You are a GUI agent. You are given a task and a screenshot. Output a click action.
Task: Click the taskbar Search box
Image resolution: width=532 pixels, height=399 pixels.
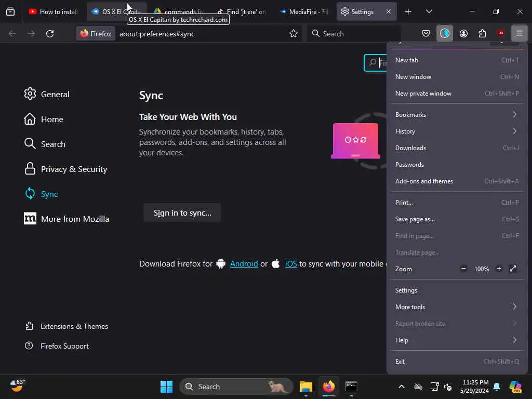(236, 387)
